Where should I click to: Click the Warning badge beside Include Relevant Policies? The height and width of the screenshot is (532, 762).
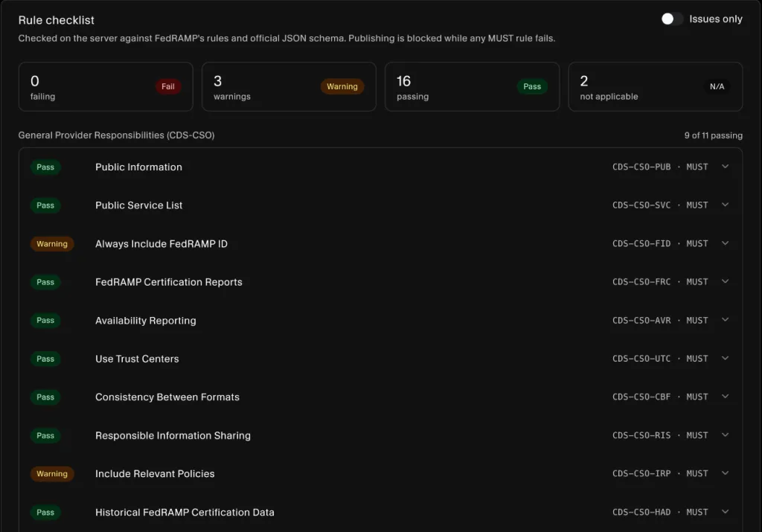tap(52, 474)
